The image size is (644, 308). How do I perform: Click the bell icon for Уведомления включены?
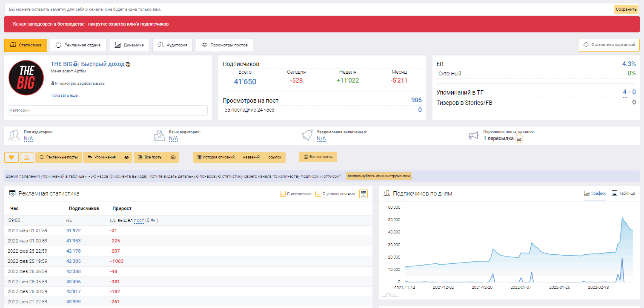pyautogui.click(x=306, y=135)
